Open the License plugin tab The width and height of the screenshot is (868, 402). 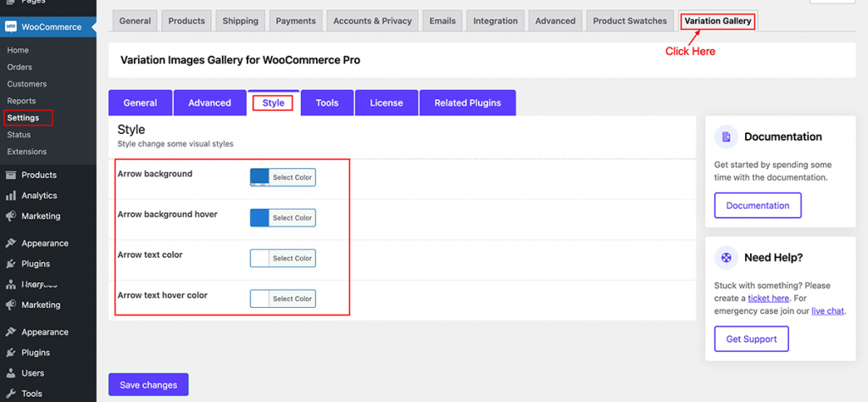[x=387, y=103]
